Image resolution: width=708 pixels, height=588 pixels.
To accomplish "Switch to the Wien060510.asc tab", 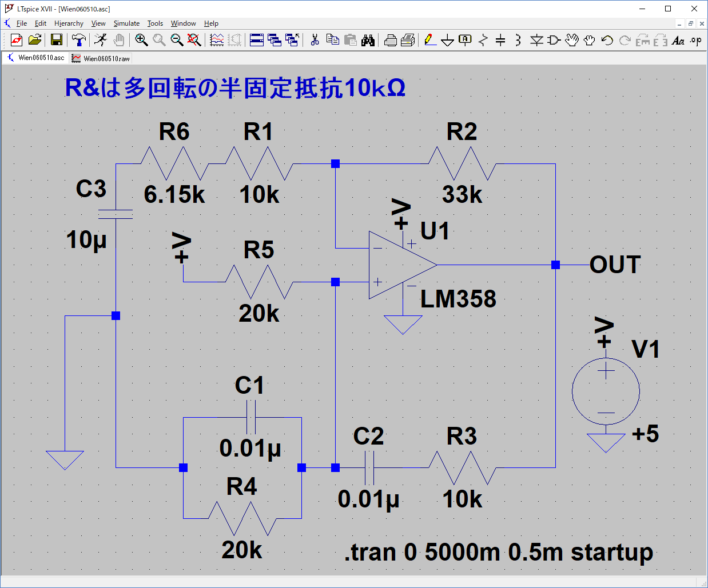I will coord(35,58).
